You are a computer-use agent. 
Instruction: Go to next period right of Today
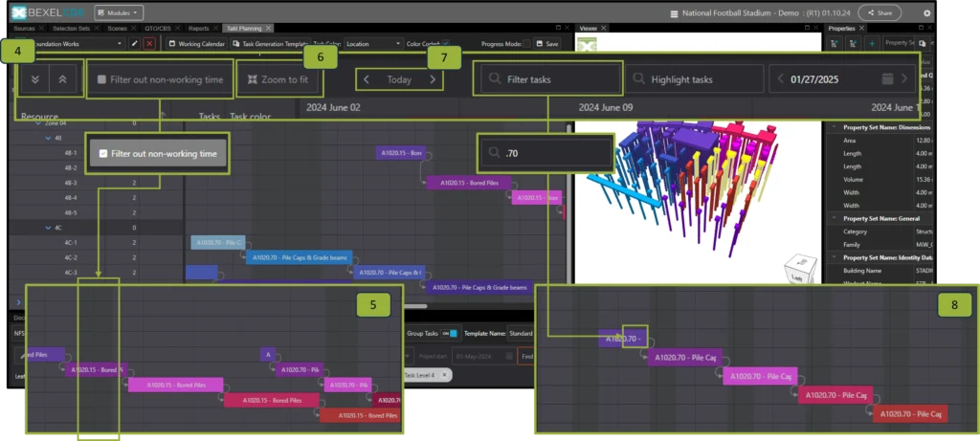pos(433,80)
